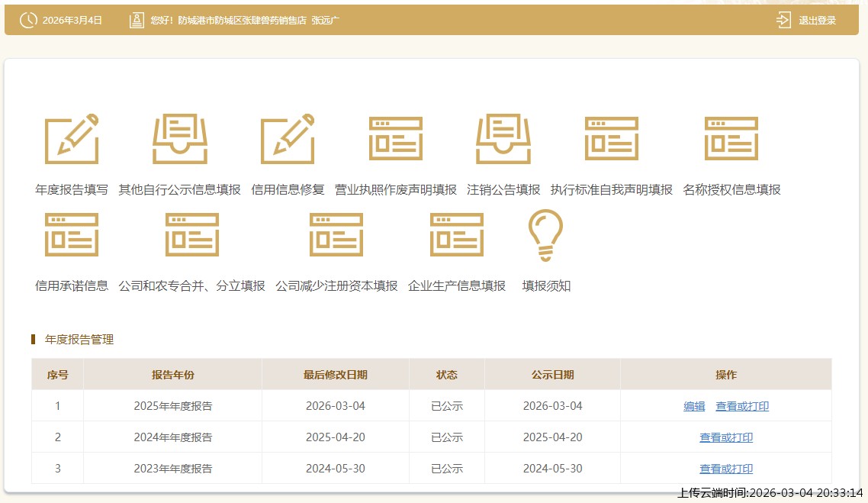
Task: Click the user avatar icon in top bar
Action: [x=137, y=21]
